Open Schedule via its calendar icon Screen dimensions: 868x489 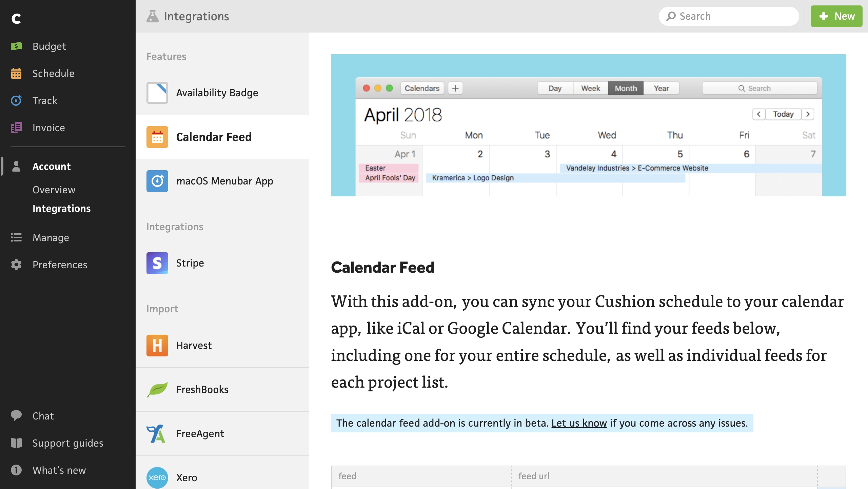(x=16, y=73)
